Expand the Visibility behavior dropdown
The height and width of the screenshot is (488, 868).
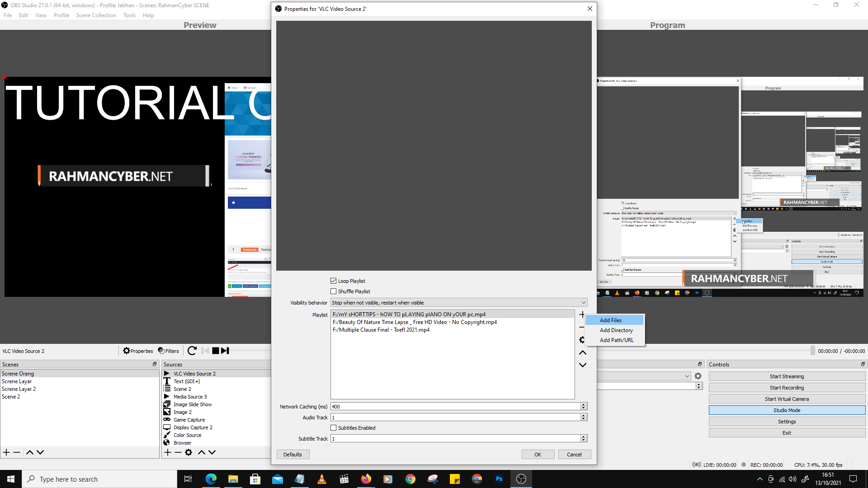tap(459, 303)
